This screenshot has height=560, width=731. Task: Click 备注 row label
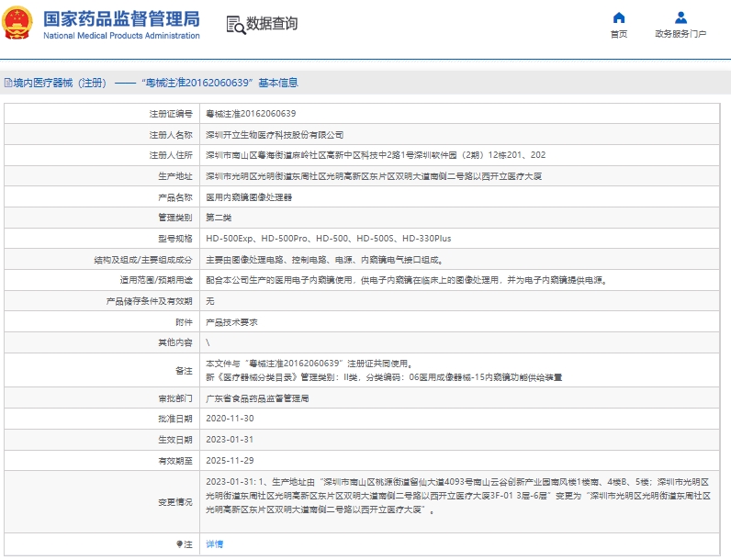pos(184,370)
